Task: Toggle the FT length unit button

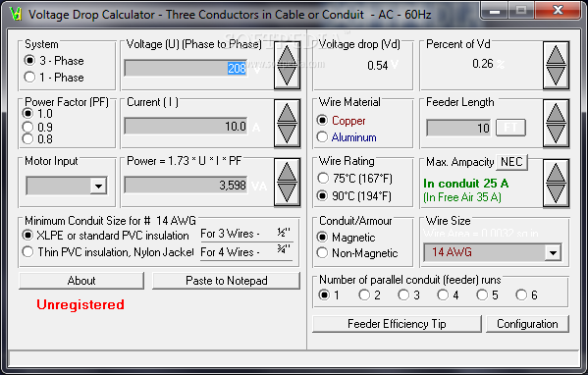Action: point(510,128)
